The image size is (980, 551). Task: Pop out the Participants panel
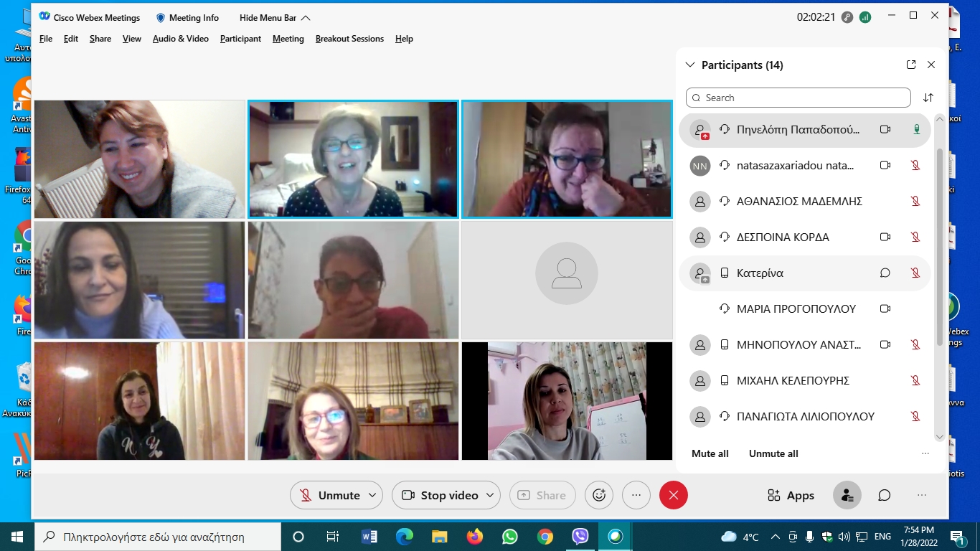(911, 65)
